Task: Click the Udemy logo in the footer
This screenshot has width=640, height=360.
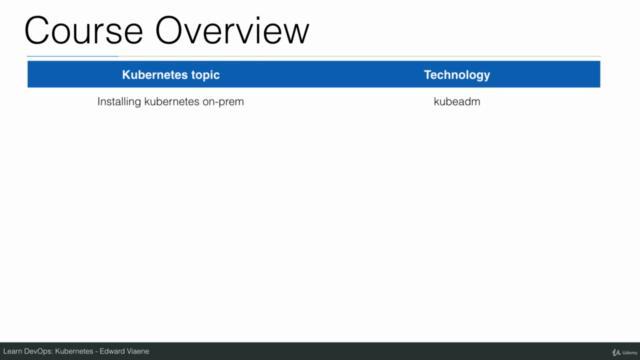Action: (x=624, y=352)
